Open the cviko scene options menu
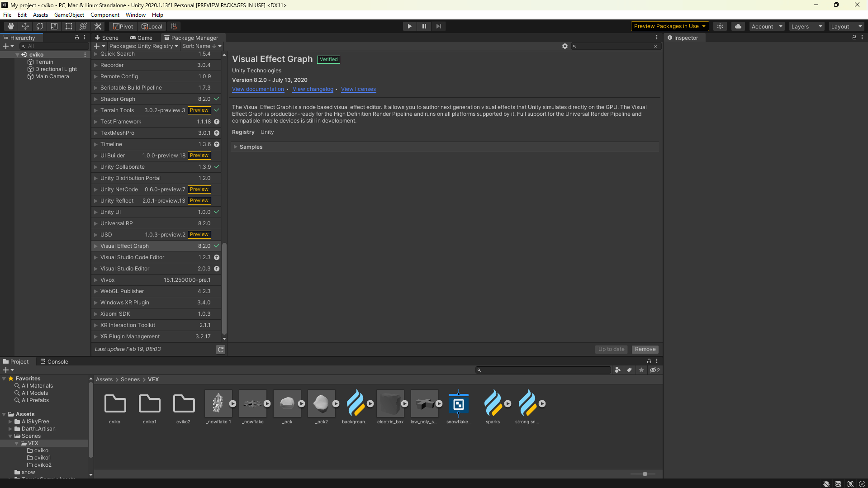Image resolution: width=868 pixels, height=488 pixels. [x=85, y=55]
